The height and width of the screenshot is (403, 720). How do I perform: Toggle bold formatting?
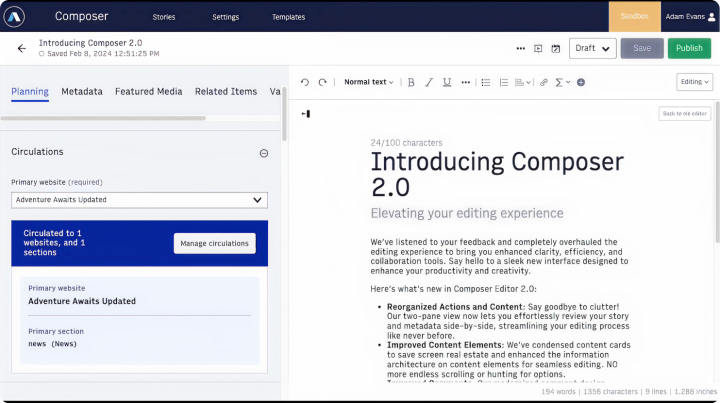click(411, 82)
